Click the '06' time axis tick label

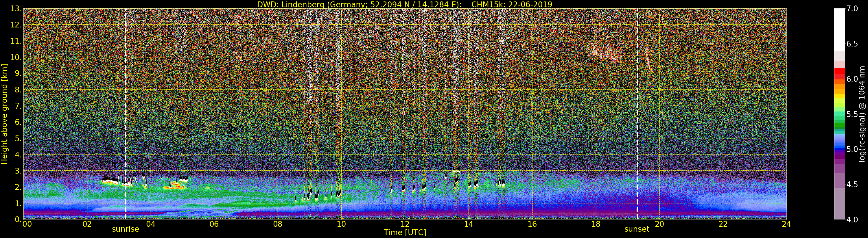(214, 224)
